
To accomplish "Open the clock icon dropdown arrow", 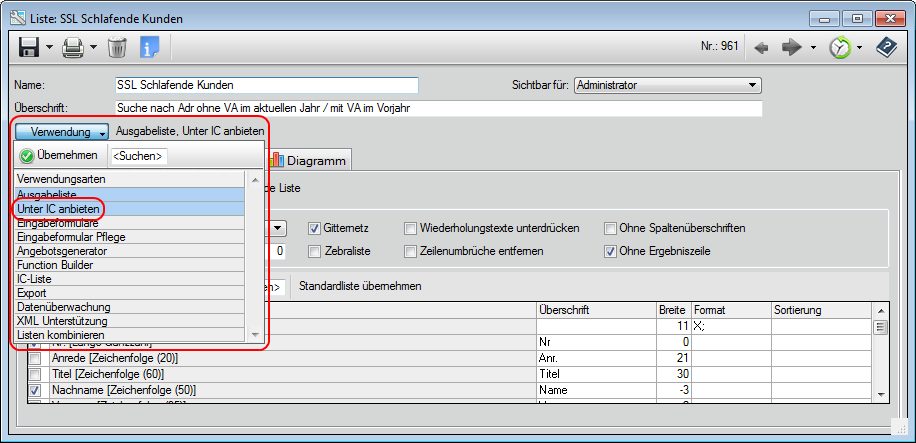I will 860,48.
